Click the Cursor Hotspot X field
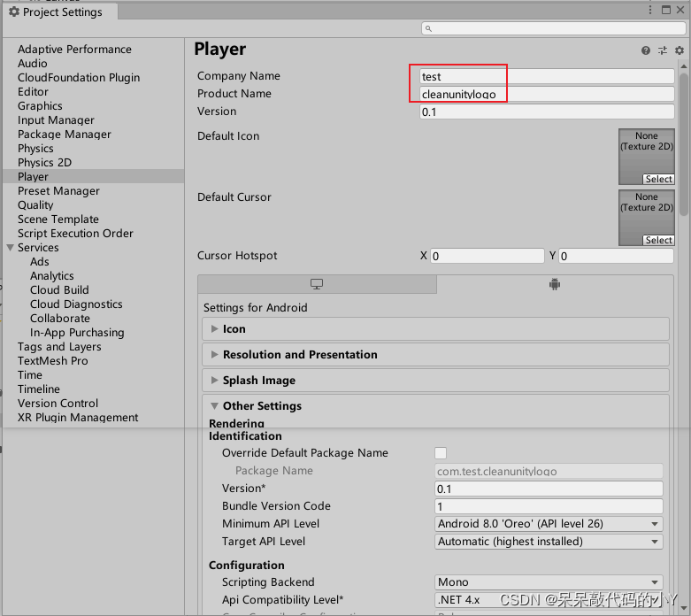This screenshot has height=616, width=691. [488, 256]
